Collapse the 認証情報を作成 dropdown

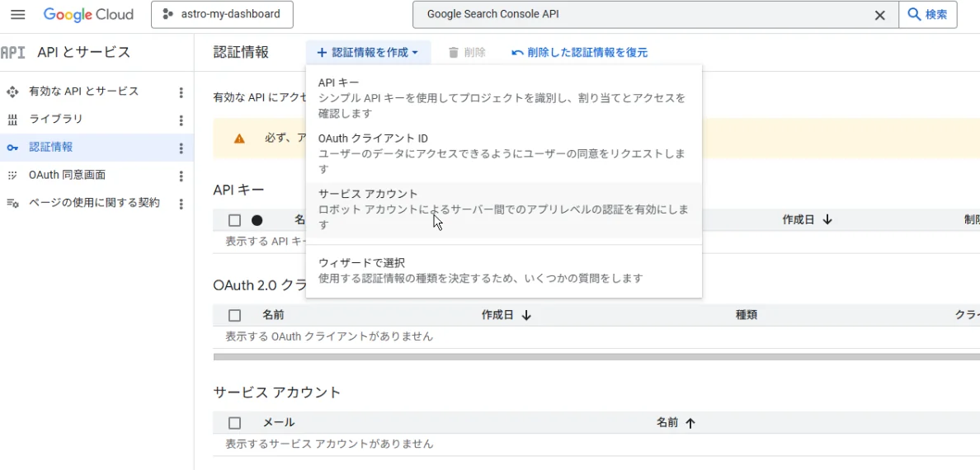click(x=368, y=53)
